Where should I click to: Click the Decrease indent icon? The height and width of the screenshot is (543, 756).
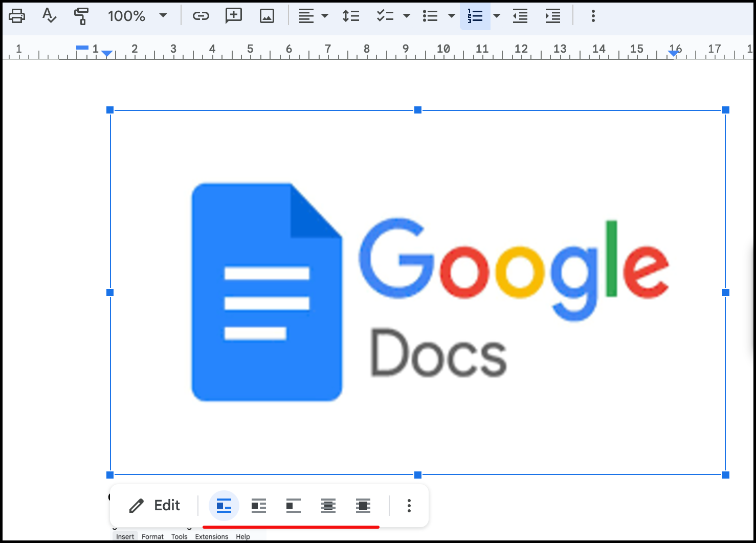click(520, 16)
